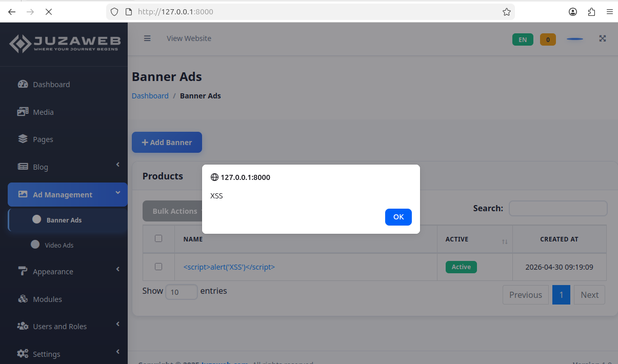Click the Add Banner button
618x364 pixels.
coord(167,143)
